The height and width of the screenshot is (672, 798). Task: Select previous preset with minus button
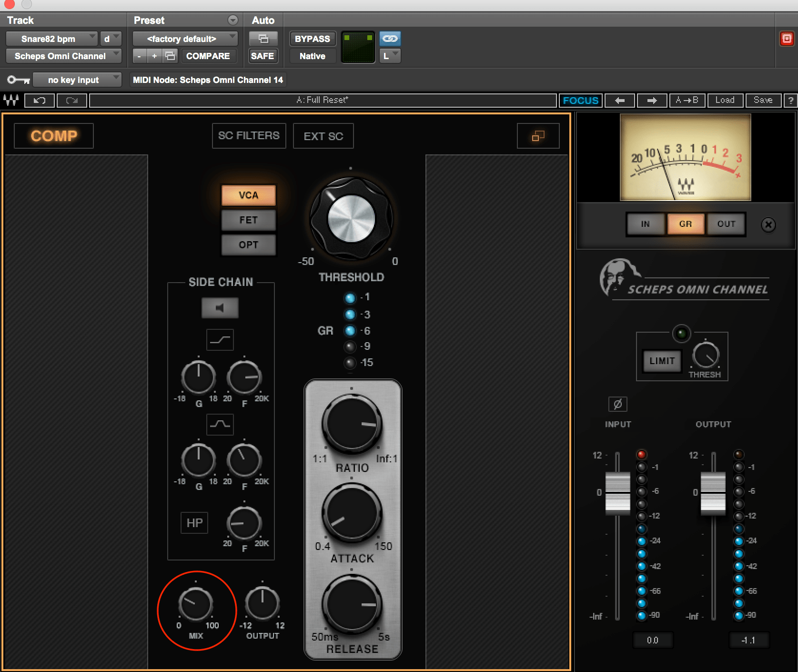tap(139, 56)
